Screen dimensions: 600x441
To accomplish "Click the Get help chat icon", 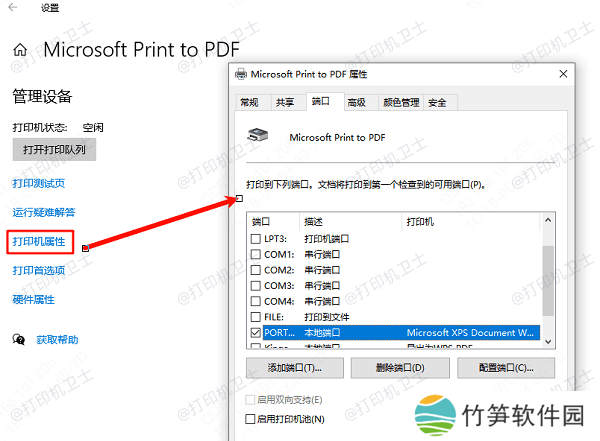I will pos(19,339).
